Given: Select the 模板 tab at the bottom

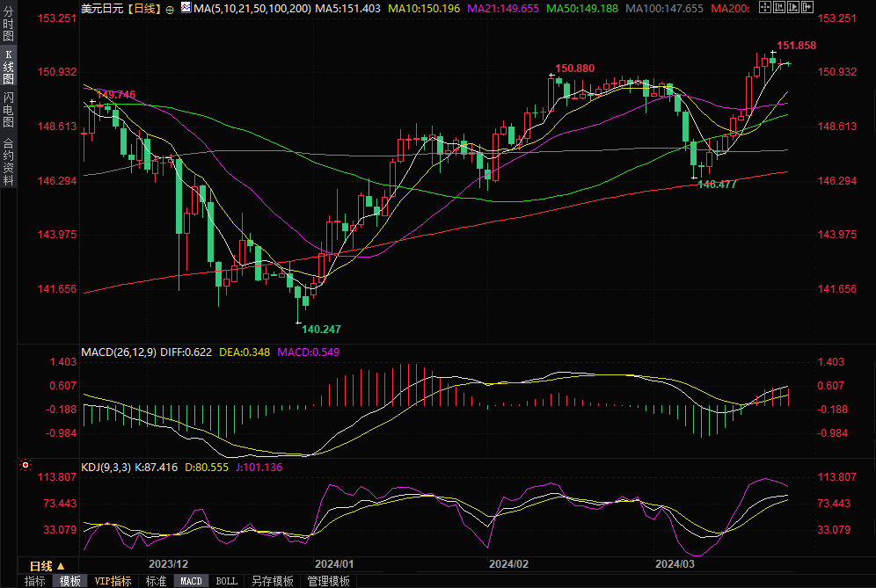Looking at the screenshot, I should 70,581.
